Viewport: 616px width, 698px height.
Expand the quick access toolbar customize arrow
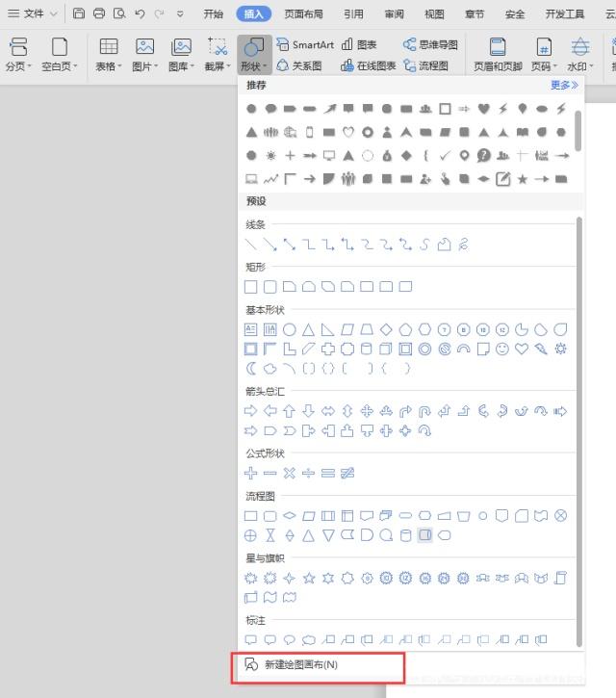click(180, 14)
